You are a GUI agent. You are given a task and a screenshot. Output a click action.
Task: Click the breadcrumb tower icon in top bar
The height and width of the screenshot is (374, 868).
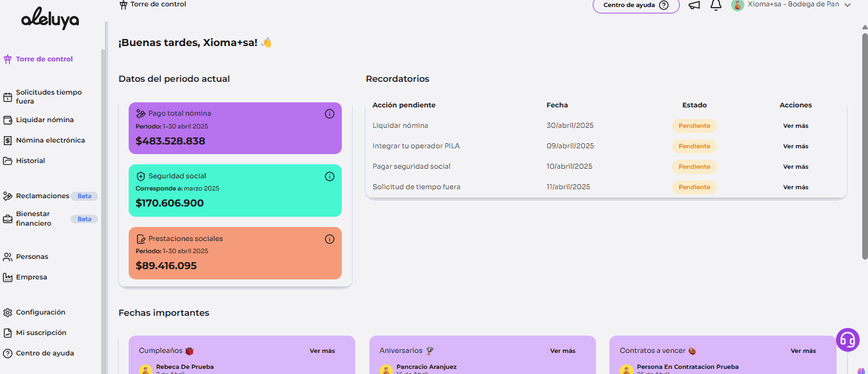click(x=124, y=4)
